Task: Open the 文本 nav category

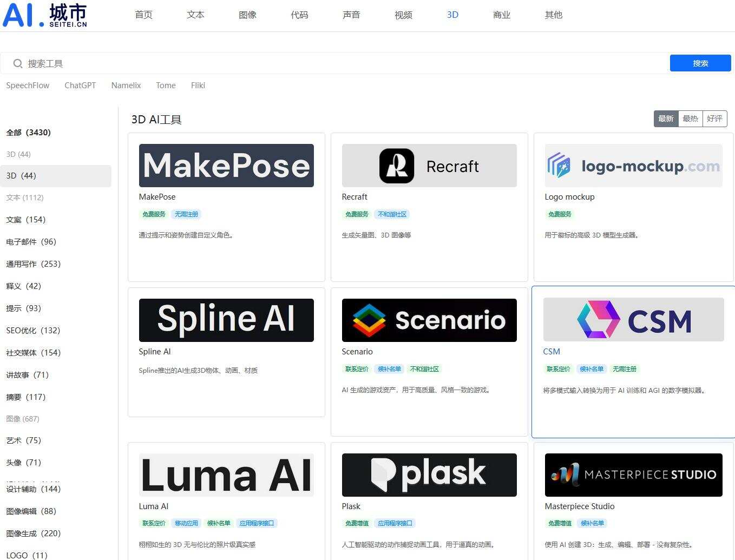Action: [x=195, y=15]
